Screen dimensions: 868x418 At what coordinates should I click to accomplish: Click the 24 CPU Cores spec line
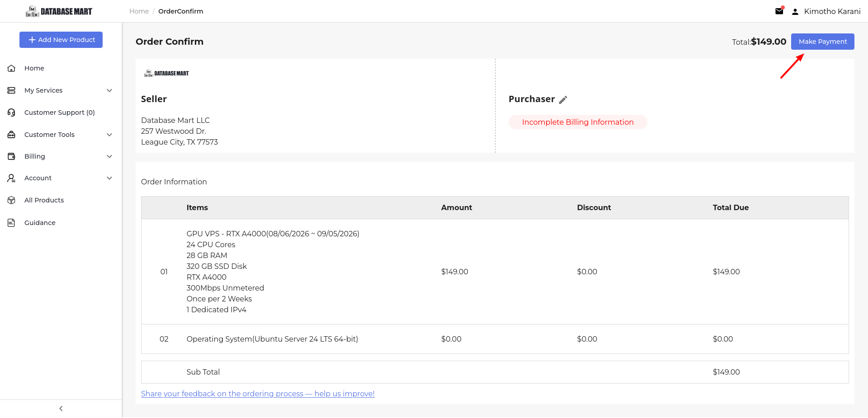(211, 244)
